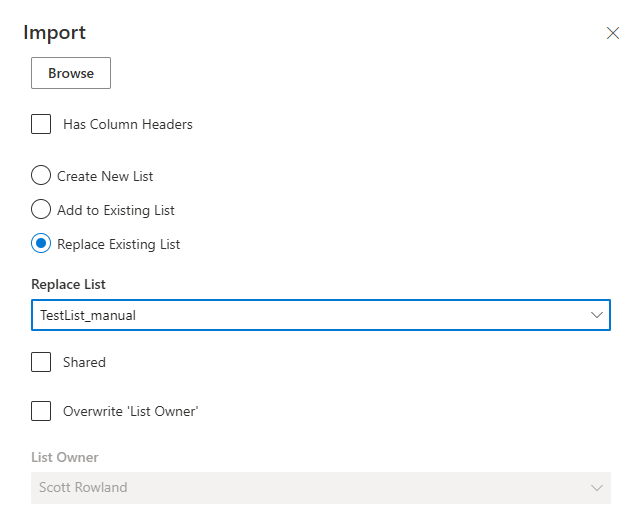This screenshot has height=516, width=633.
Task: Click the 'Shared' label text
Action: [x=84, y=362]
